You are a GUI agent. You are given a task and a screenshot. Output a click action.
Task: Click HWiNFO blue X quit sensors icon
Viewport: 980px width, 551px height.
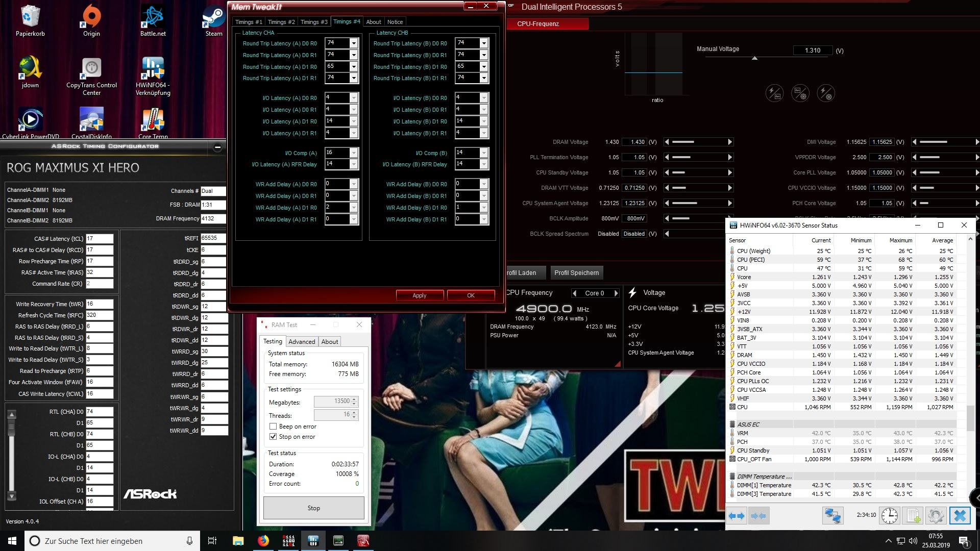point(960,515)
